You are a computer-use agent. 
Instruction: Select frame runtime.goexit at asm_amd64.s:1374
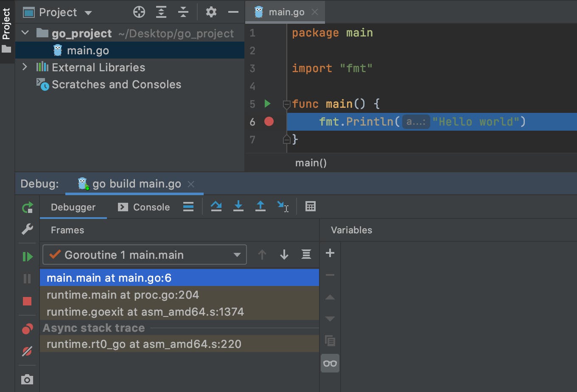[179, 312]
